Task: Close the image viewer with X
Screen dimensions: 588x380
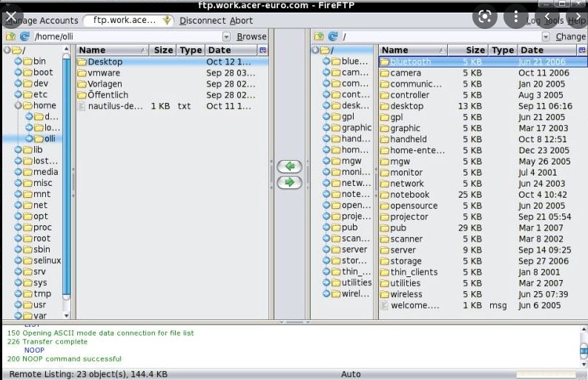Action: pyautogui.click(x=11, y=16)
